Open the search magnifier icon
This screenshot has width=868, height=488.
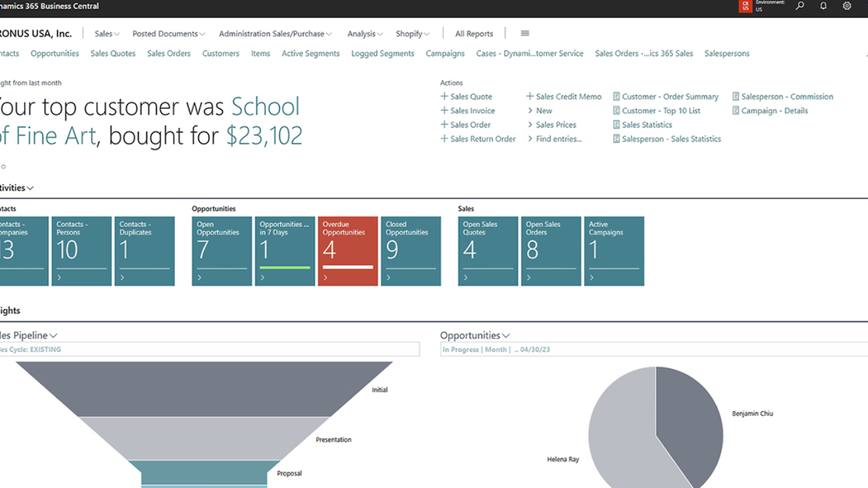pos(800,6)
